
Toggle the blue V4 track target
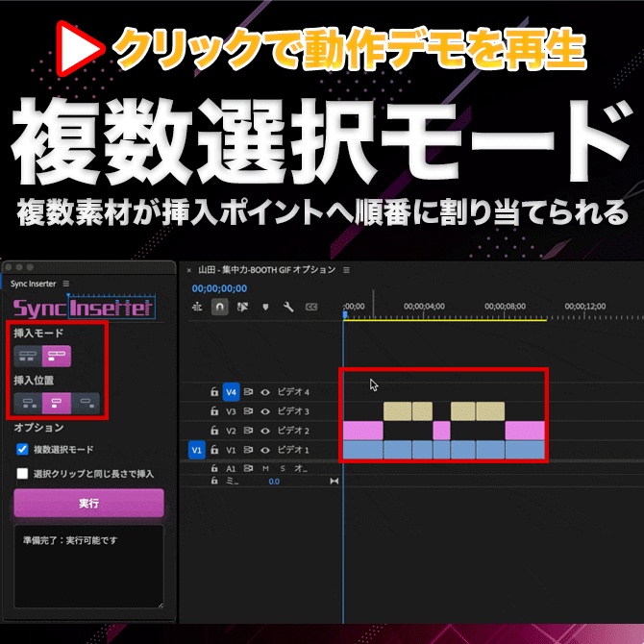coord(231,392)
